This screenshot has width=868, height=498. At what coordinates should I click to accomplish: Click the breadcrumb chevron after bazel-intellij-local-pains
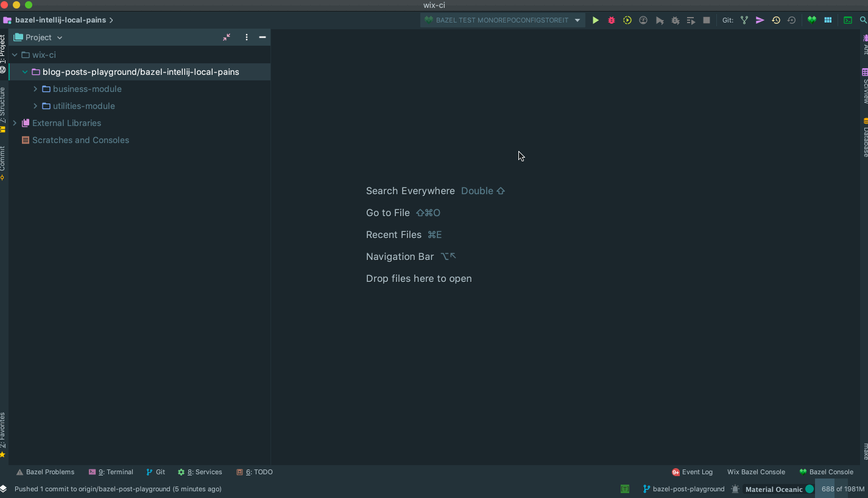point(111,20)
